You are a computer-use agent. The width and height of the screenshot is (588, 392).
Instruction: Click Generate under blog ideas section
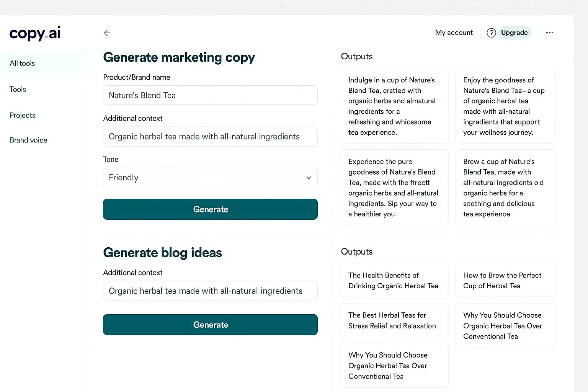click(x=210, y=324)
